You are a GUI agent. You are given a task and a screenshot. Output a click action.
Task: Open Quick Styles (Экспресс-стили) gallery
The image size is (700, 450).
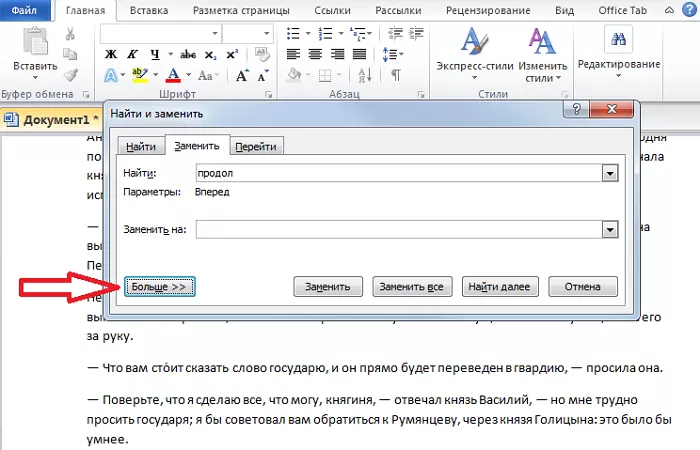click(x=475, y=54)
